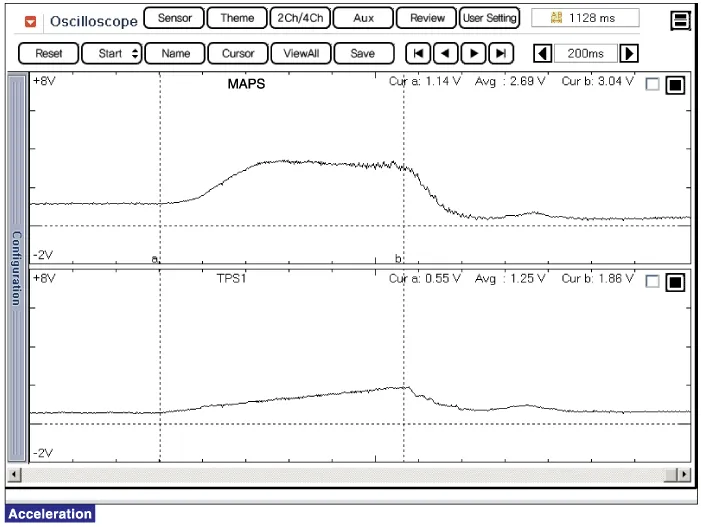Click the horizontal scrollbar track
The image size is (701, 527).
pyautogui.click(x=350, y=474)
